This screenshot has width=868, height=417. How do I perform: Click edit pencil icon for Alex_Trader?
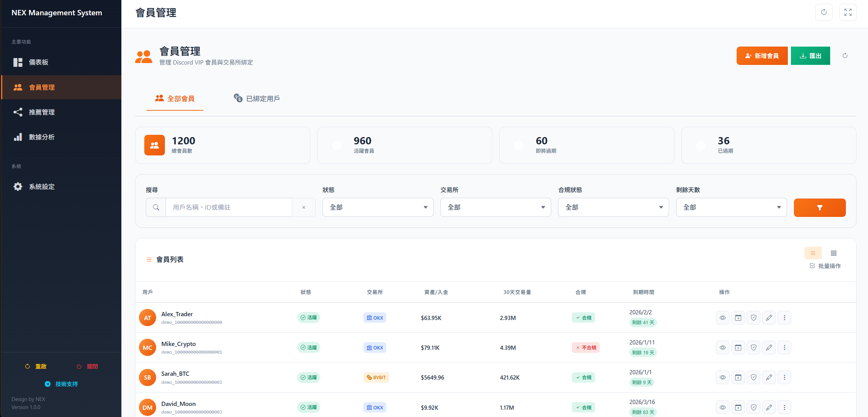click(769, 318)
